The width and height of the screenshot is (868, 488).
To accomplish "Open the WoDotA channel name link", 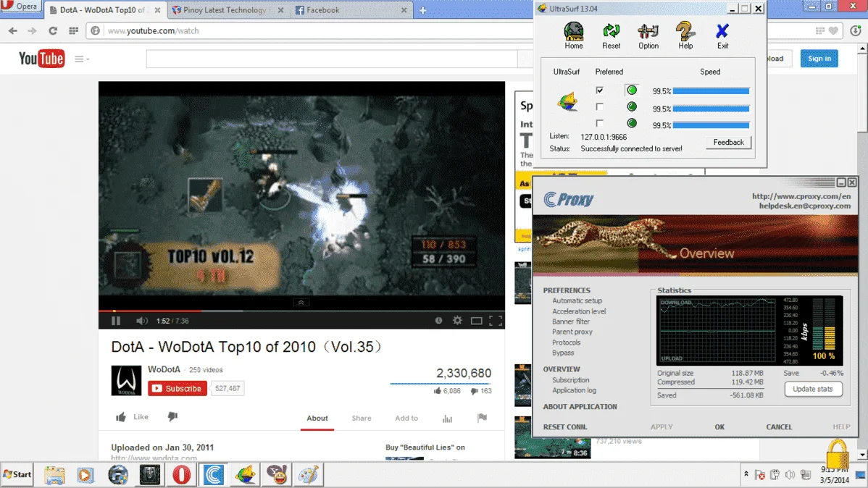I will tap(164, 369).
